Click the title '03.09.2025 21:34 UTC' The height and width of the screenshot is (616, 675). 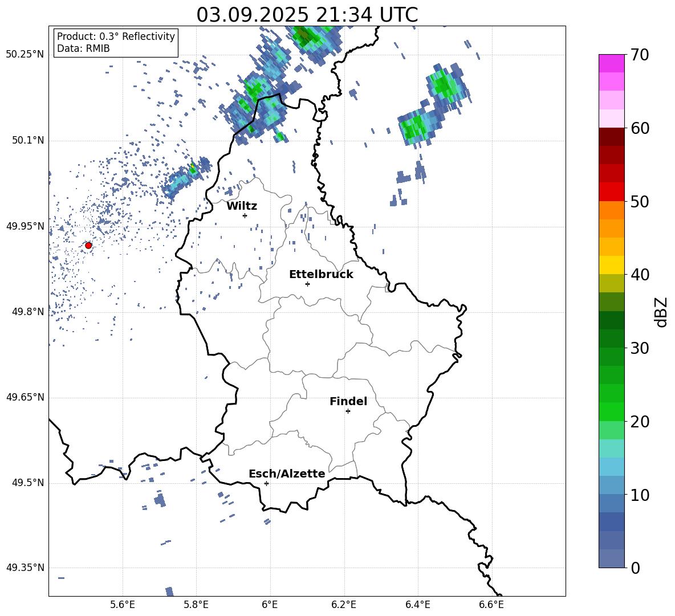click(307, 15)
